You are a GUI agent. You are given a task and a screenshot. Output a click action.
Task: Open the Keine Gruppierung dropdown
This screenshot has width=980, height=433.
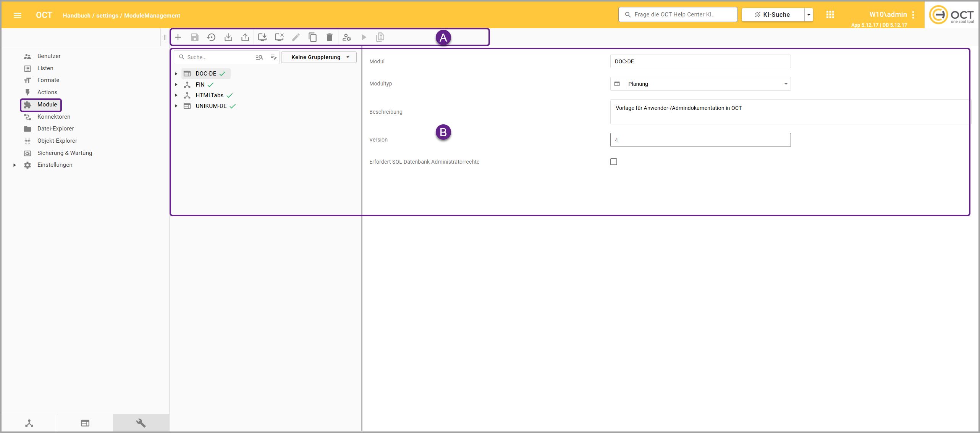[x=319, y=57]
